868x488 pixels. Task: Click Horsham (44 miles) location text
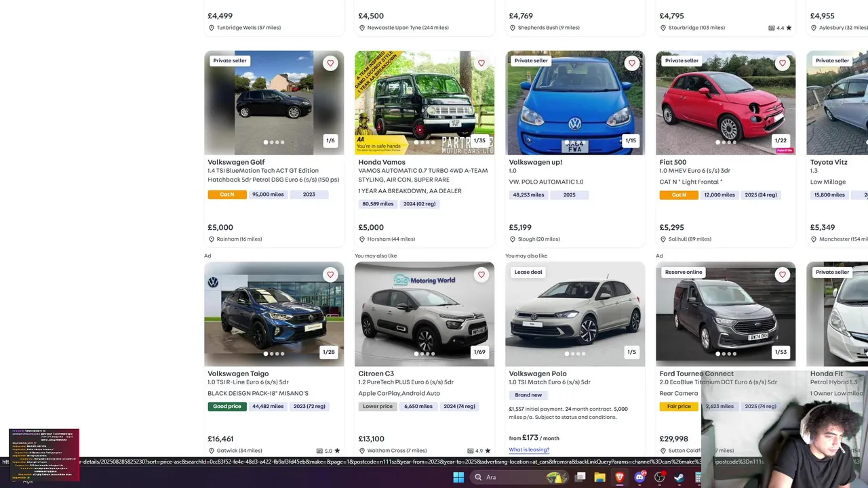391,239
